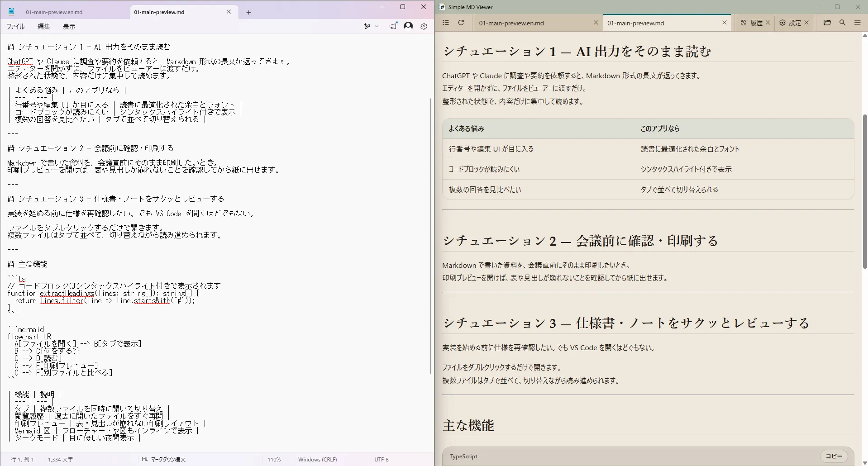Click the マークダウン構文 status bar toggle
Image resolution: width=868 pixels, height=466 pixels.
click(163, 459)
